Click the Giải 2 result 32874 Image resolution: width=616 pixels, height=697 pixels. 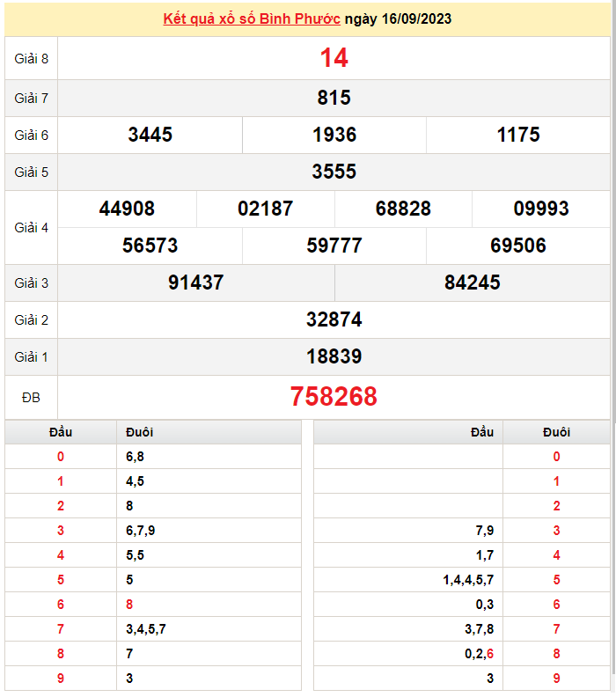point(334,319)
